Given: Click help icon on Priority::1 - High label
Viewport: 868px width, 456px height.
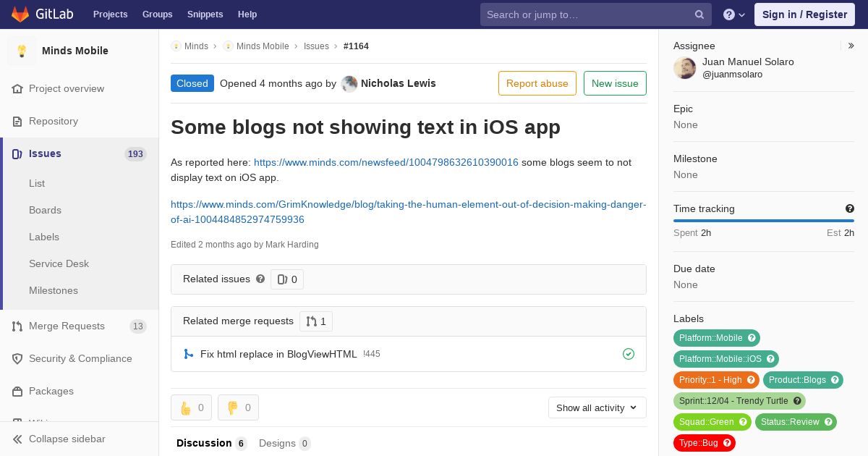Looking at the screenshot, I should (x=751, y=380).
